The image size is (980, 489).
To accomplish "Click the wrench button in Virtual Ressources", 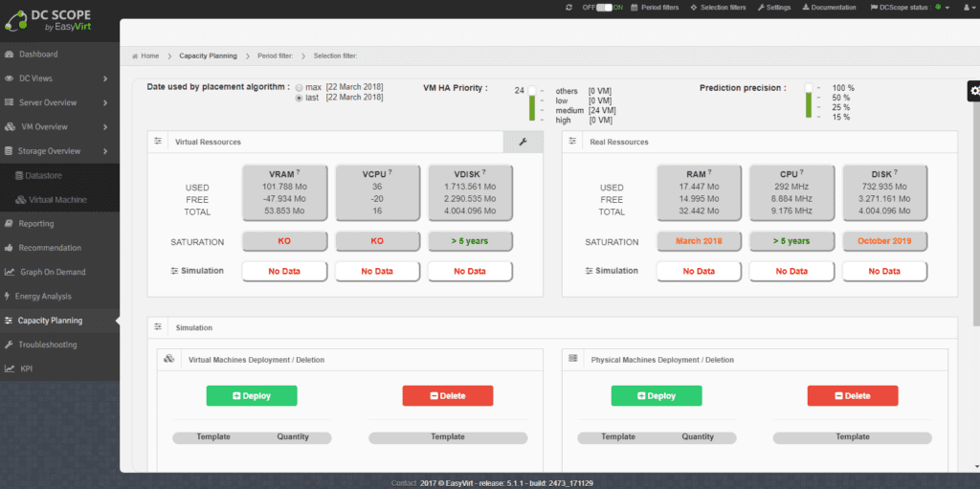I will click(x=523, y=142).
